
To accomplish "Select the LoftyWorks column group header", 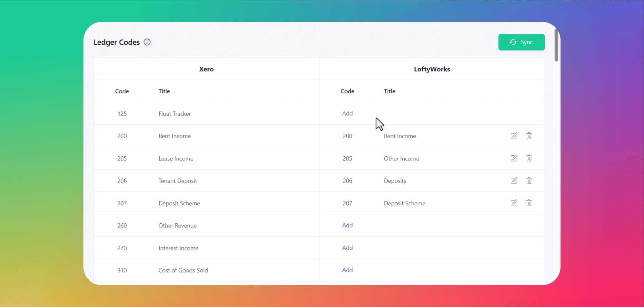I will point(432,69).
